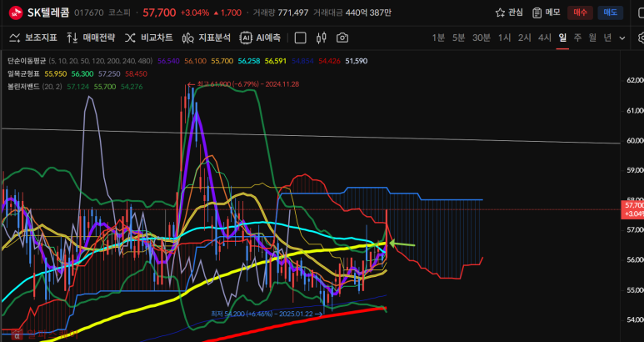This screenshot has height=342, width=644.
Task: Open 지표분석 indicator analysis
Action: pos(206,38)
